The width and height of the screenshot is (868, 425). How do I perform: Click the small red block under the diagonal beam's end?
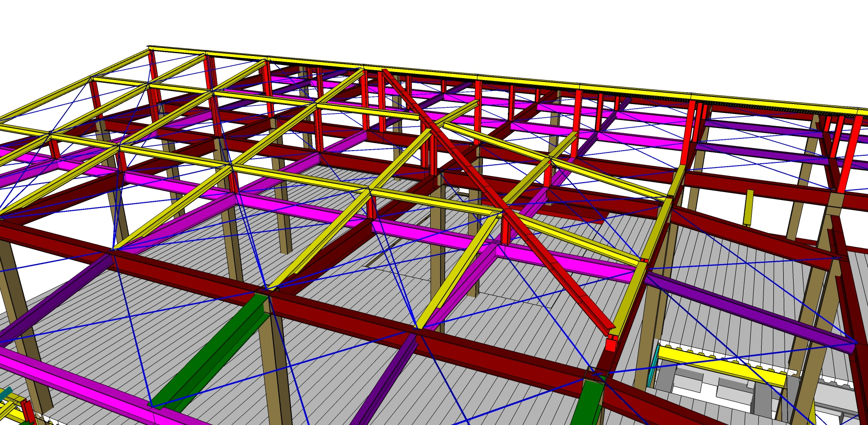pos(611,344)
